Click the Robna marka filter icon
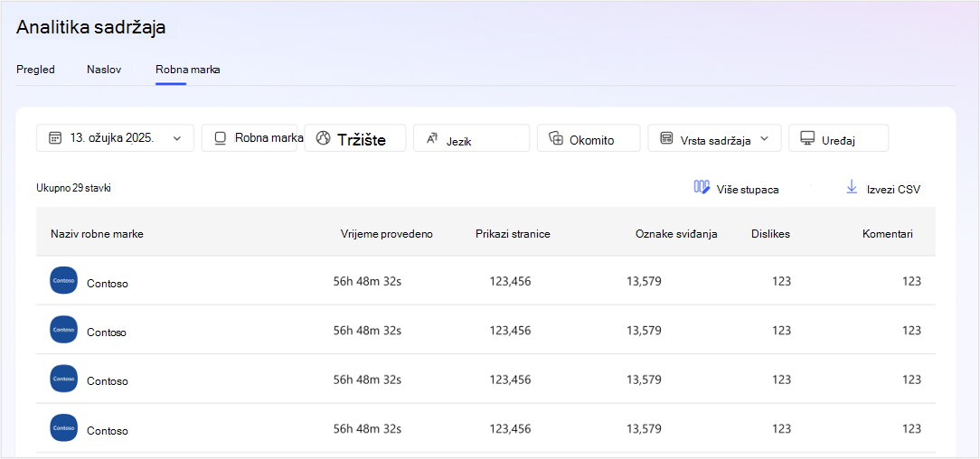This screenshot has width=980, height=459. pos(220,138)
